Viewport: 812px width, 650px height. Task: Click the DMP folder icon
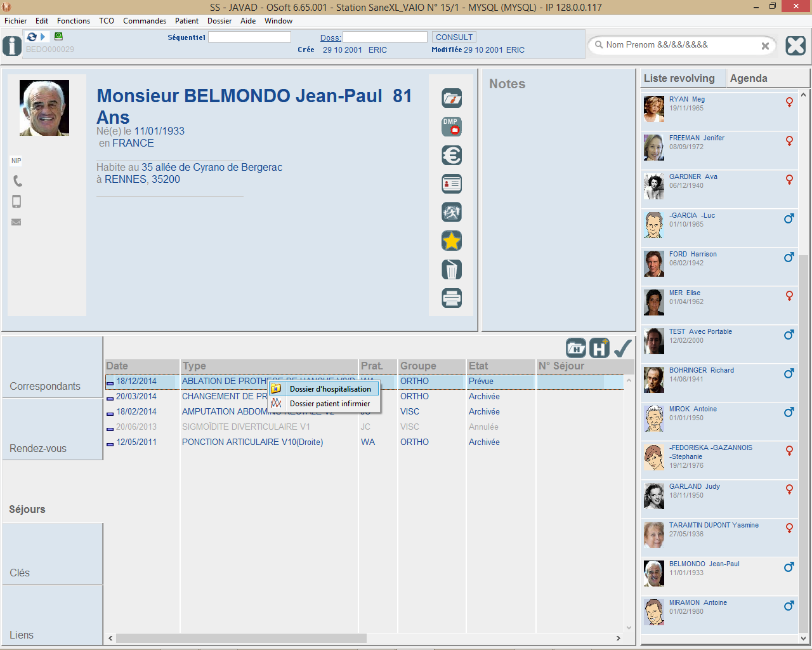point(452,127)
